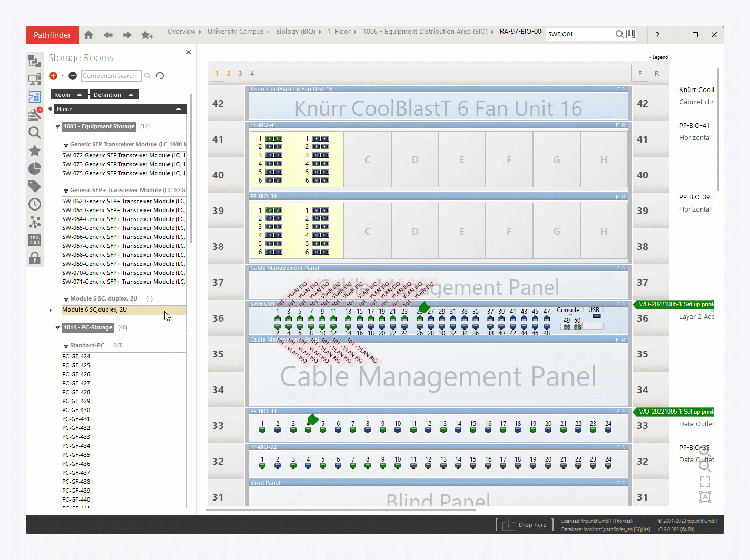The image size is (750, 560).
Task: Open the IP address management sidebar icon
Action: [35, 240]
